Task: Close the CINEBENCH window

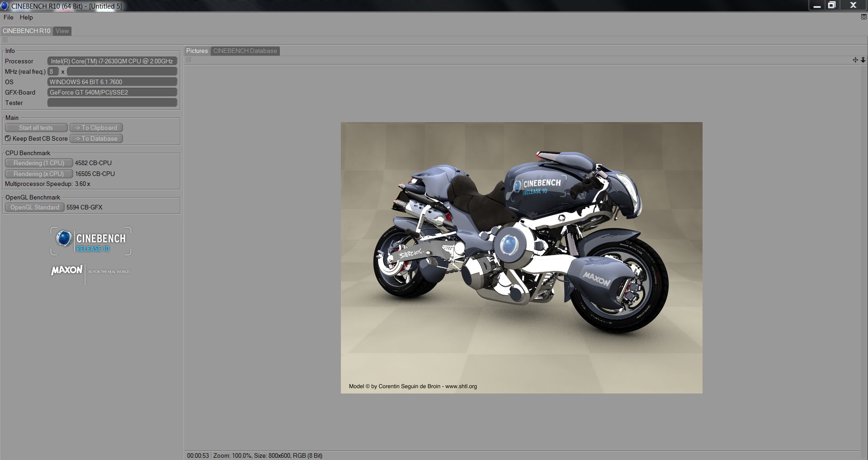Action: [853, 5]
